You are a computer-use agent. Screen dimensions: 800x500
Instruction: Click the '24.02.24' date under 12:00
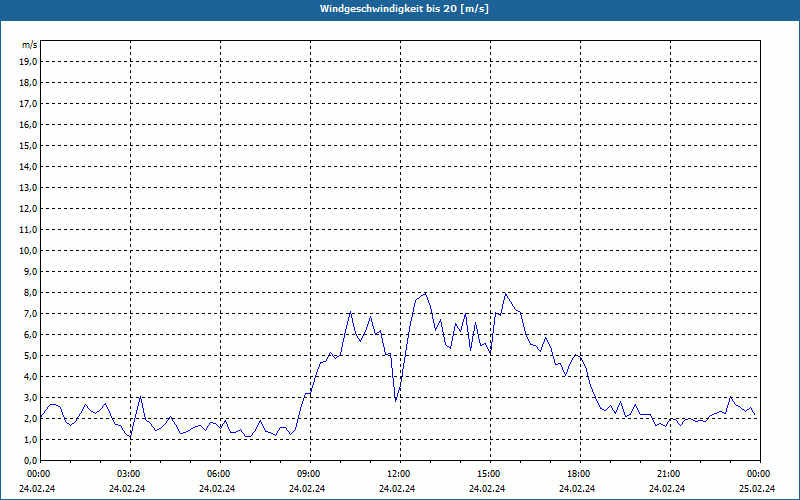[x=397, y=488]
